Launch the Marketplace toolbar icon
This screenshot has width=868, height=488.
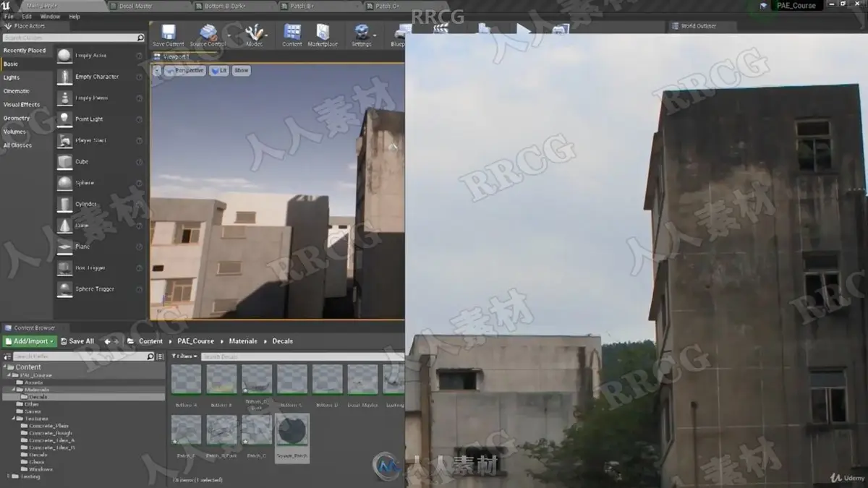(323, 33)
